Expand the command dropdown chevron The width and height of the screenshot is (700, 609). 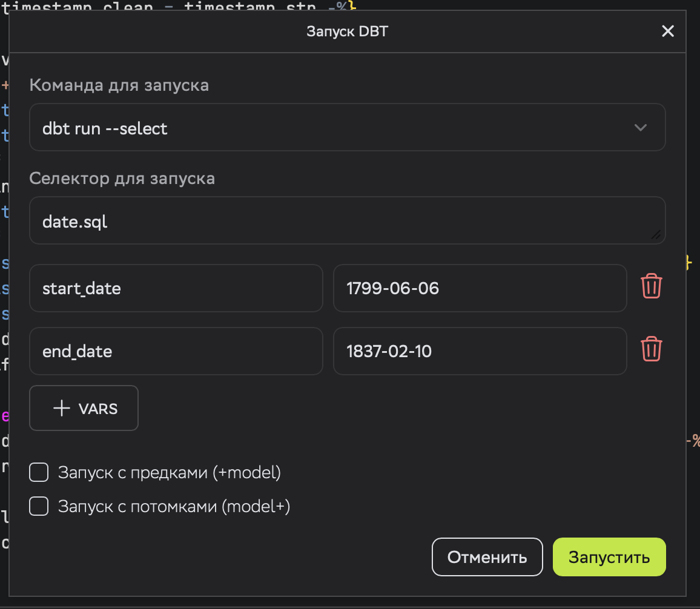point(640,128)
